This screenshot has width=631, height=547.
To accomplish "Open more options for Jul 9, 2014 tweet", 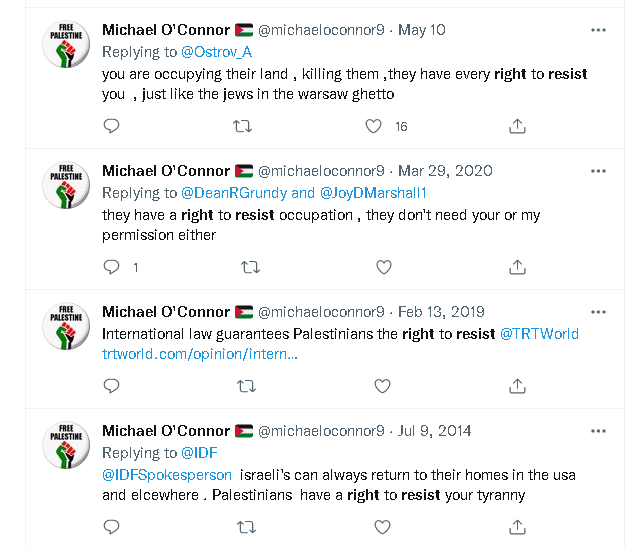I will (x=598, y=431).
